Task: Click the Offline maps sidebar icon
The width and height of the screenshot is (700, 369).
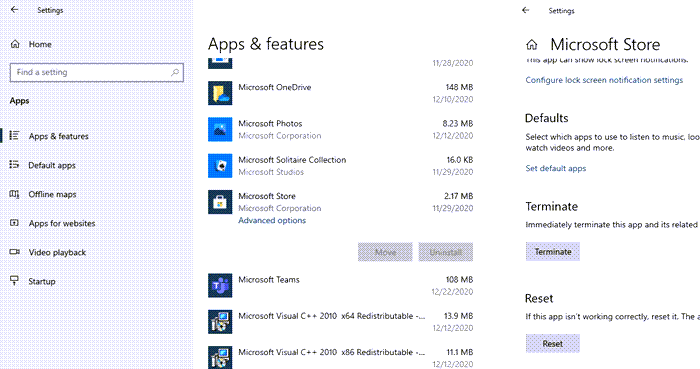Action: point(14,194)
